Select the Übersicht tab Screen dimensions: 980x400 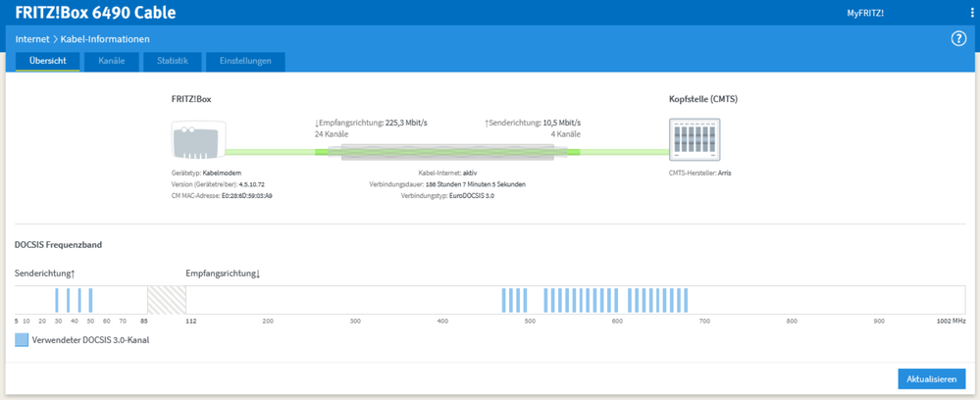(47, 61)
